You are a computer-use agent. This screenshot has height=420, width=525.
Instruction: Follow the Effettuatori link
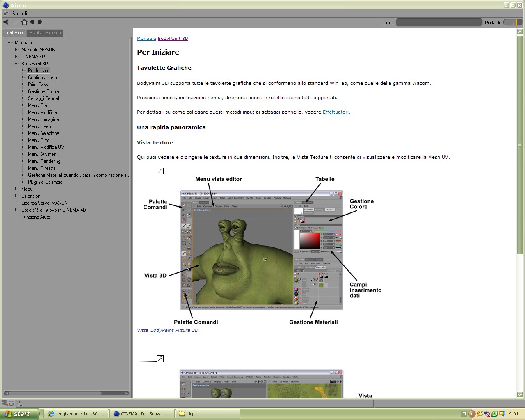[x=336, y=112]
